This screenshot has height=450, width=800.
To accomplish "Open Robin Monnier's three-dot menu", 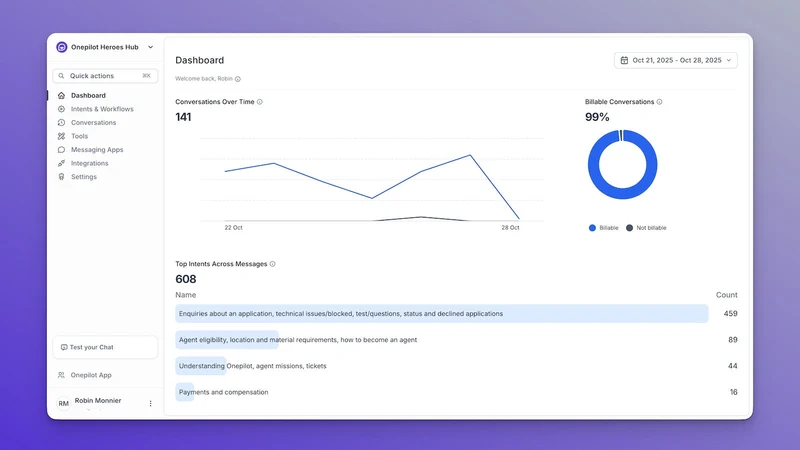I will click(151, 404).
